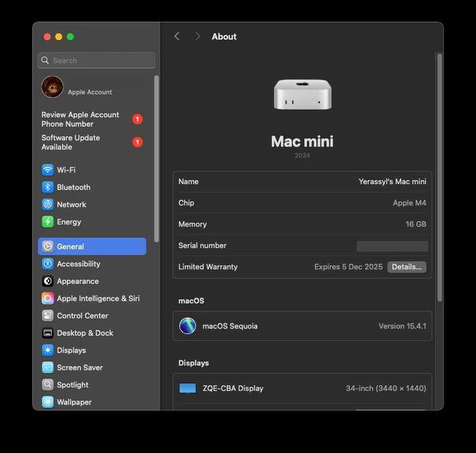Click the Mac mini heading
This screenshot has height=453, width=476.
tap(302, 141)
